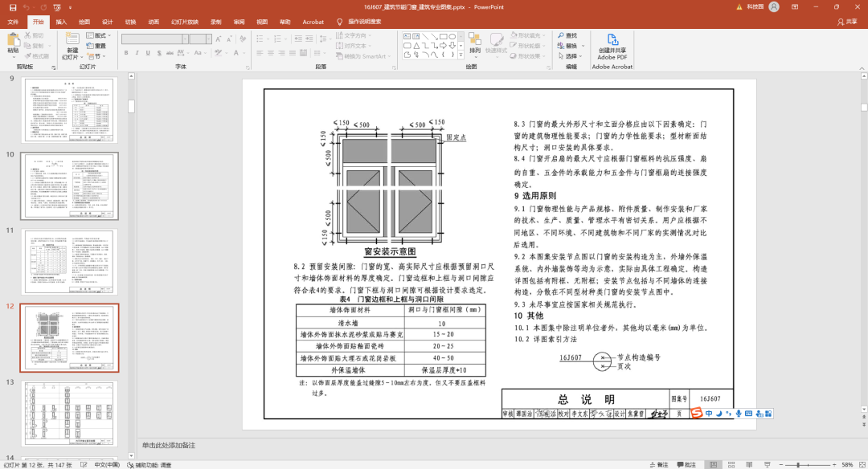Open the File (文件) tab
The height and width of the screenshot is (469, 868).
tap(14, 22)
